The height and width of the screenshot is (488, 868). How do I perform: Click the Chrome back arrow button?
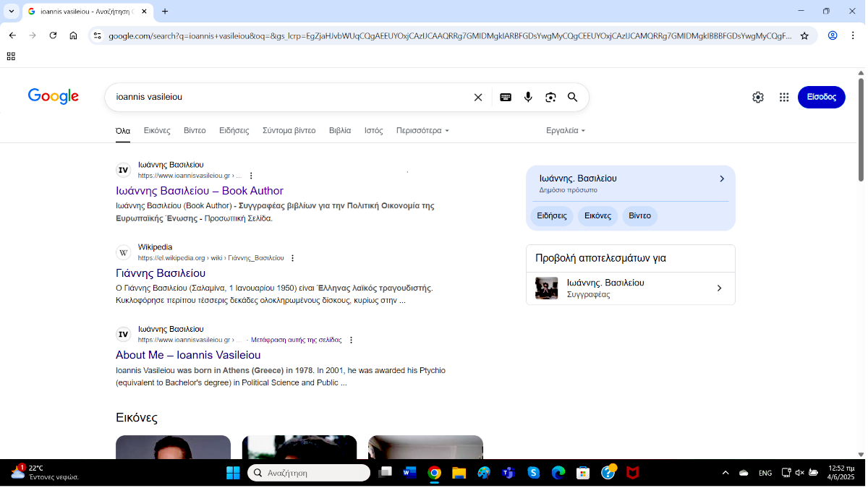pyautogui.click(x=12, y=35)
